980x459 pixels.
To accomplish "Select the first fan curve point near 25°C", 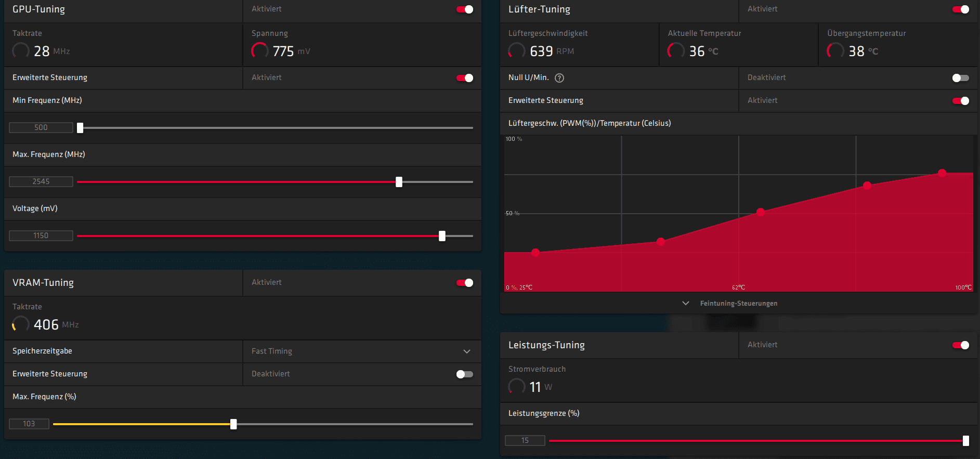I will [x=535, y=253].
